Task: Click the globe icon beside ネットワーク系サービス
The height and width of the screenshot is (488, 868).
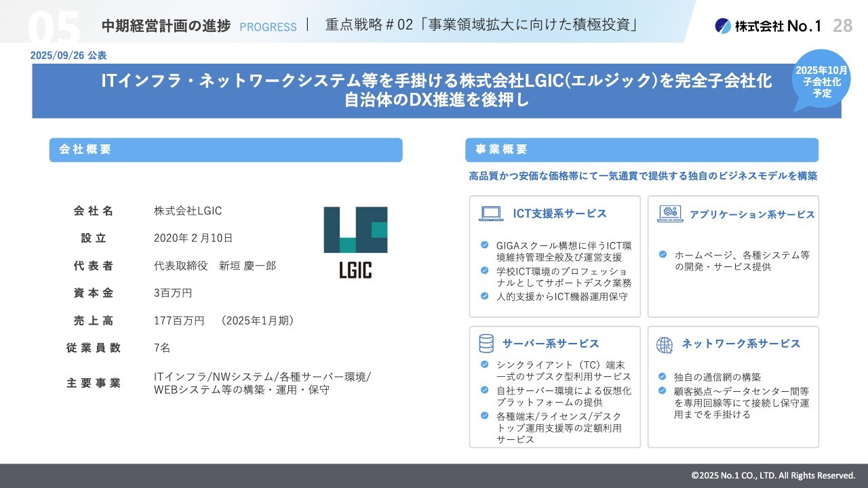Action: tap(665, 344)
